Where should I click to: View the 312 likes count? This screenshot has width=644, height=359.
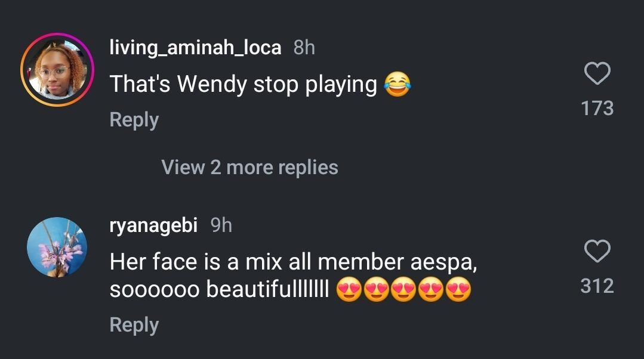click(597, 286)
